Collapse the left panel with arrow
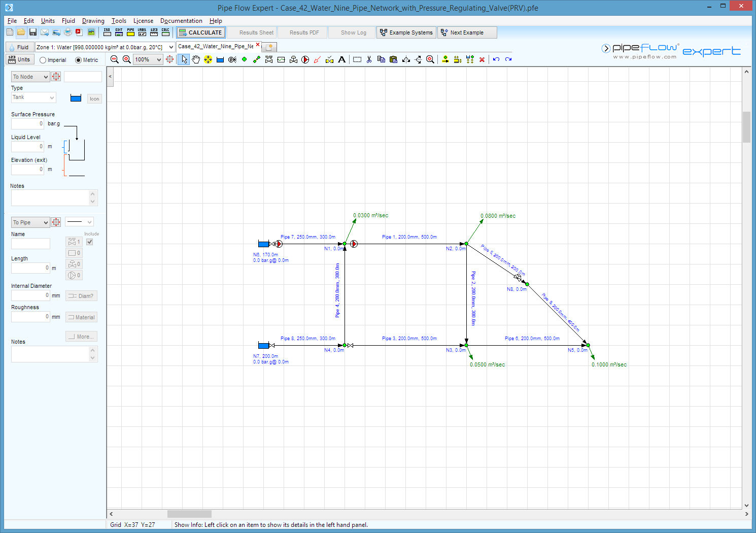 [x=110, y=77]
